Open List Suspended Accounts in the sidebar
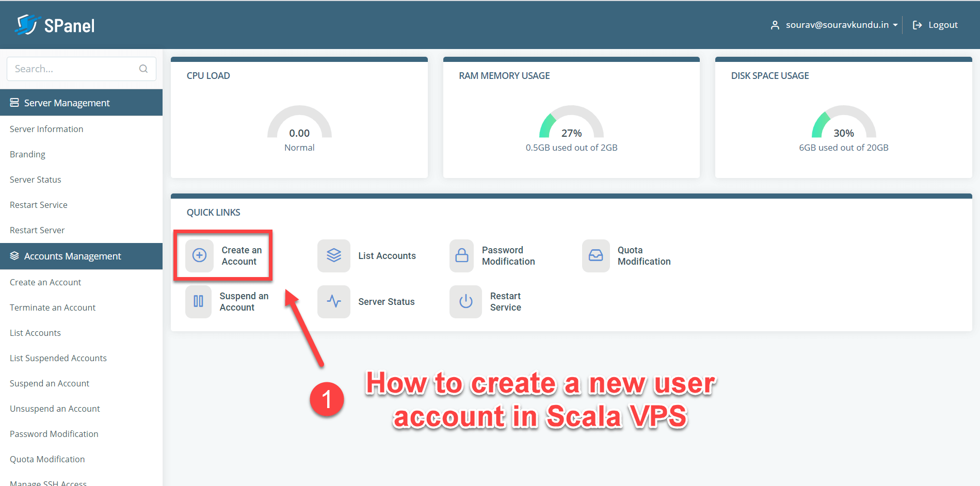 (x=58, y=358)
